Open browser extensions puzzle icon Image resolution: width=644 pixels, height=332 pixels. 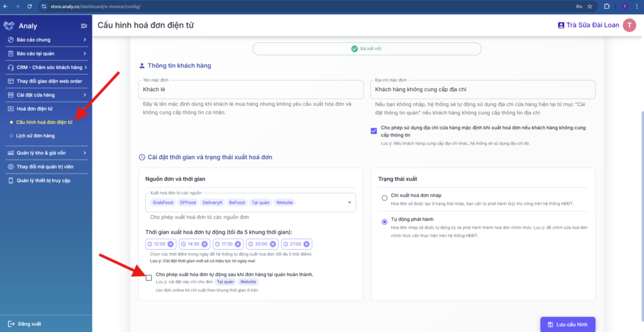pos(606,6)
